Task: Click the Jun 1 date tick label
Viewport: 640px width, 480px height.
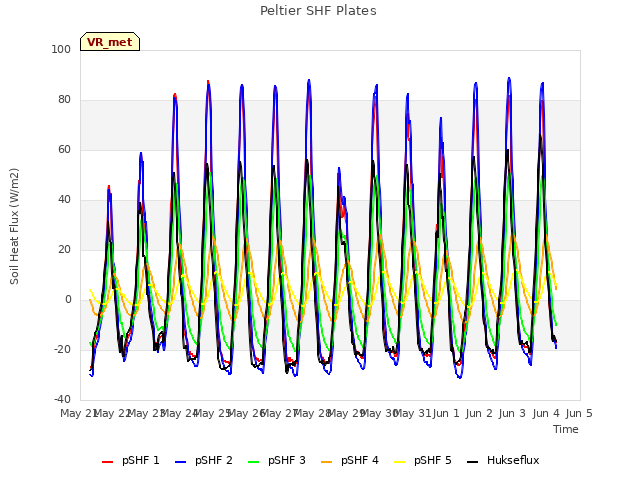Action: pyautogui.click(x=446, y=413)
